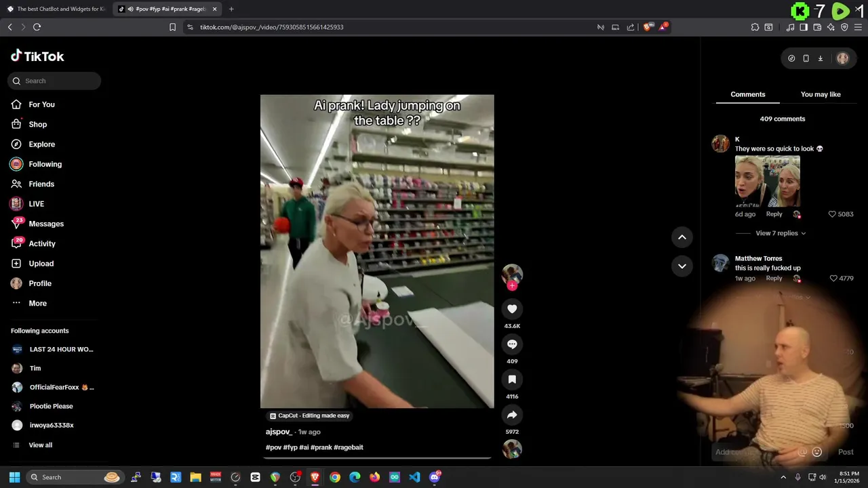The image size is (868, 488).
Task: Switch to the You may like tab
Action: pos(821,94)
